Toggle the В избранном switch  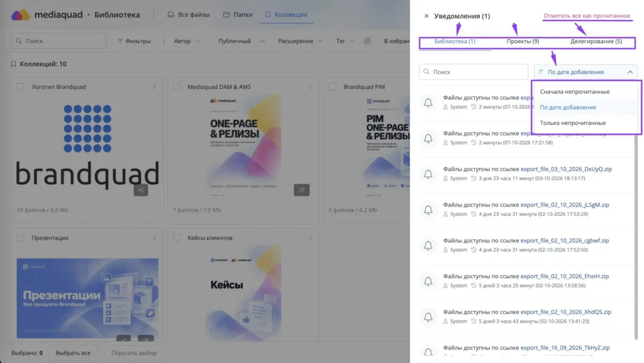370,41
